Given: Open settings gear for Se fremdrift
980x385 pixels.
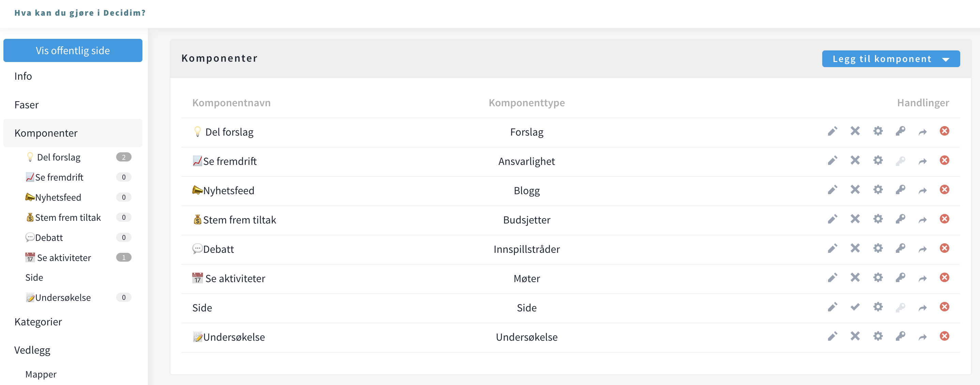Looking at the screenshot, I should pyautogui.click(x=878, y=160).
